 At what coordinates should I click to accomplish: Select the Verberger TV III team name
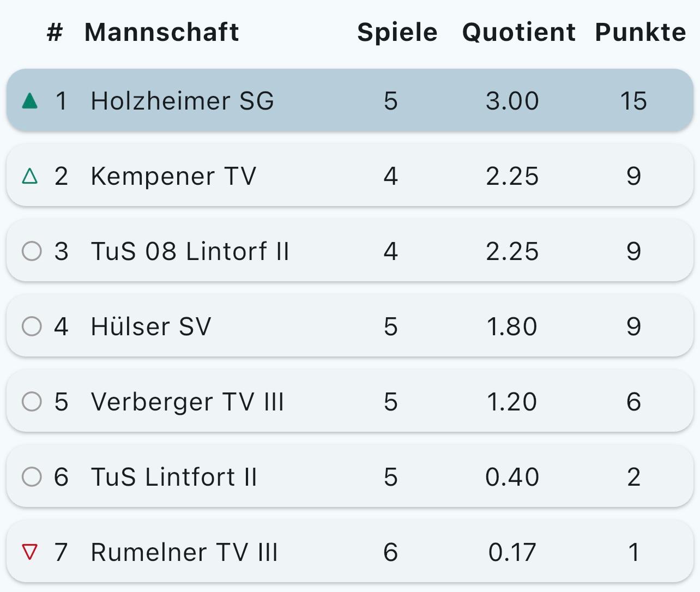[x=187, y=402]
